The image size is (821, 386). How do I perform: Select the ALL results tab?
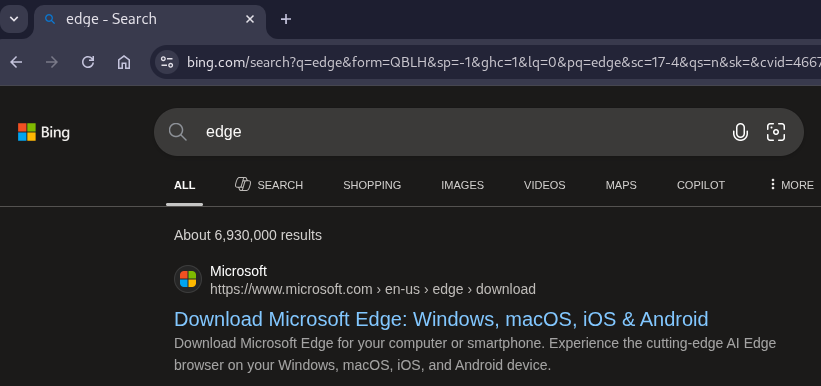point(184,185)
